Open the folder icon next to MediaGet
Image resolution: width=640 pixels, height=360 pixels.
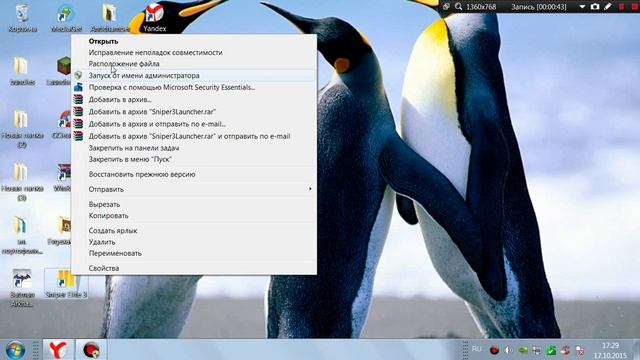(x=109, y=18)
